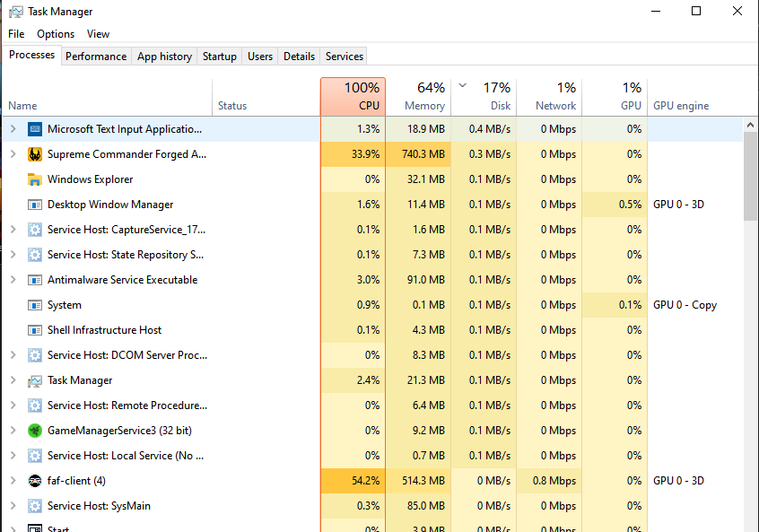The image size is (759, 532).
Task: Switch to the App history tab
Action: coord(164,57)
